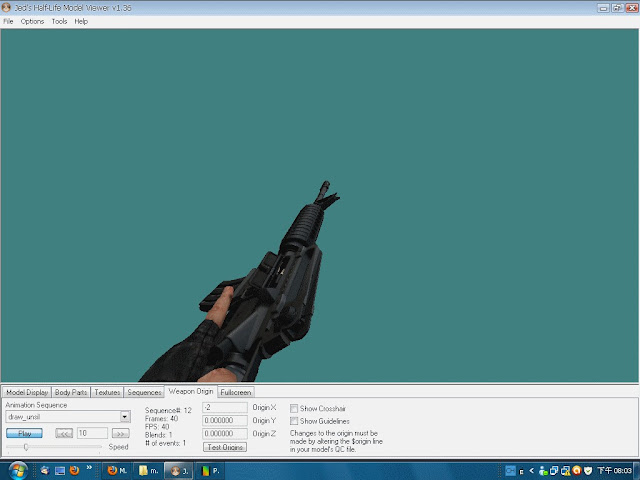Expand the quick launch overflow chevron
This screenshot has height=480, width=640.
click(89, 468)
